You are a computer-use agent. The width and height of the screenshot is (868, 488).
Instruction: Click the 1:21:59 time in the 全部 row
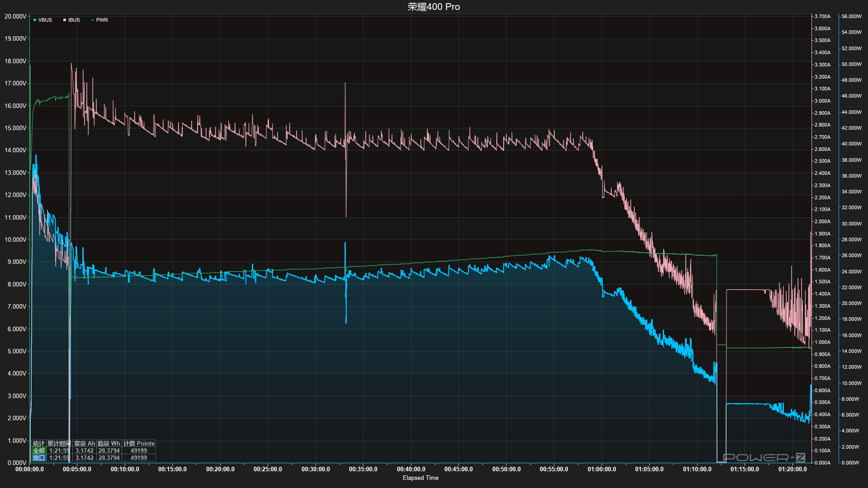coord(59,451)
